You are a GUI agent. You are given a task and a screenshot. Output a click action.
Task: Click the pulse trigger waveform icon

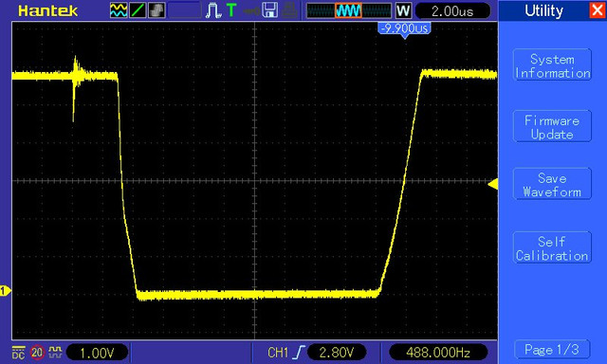pos(213,10)
